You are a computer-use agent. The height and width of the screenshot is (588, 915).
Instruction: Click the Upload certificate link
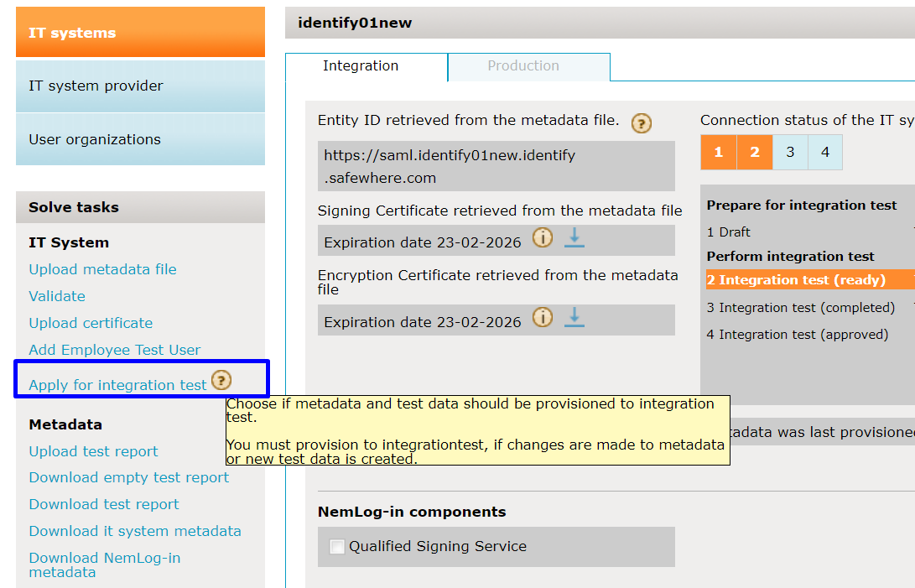tap(91, 323)
